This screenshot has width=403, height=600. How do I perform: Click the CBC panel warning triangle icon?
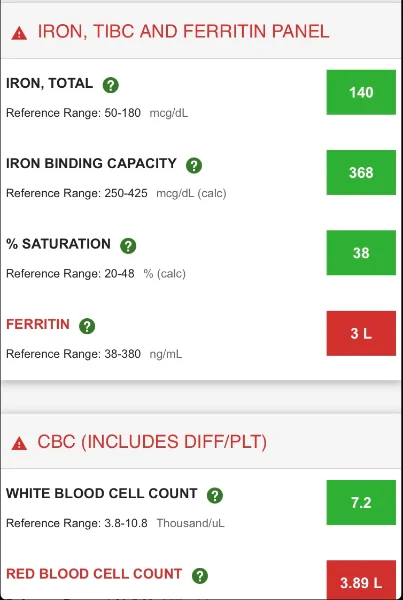coord(19,444)
